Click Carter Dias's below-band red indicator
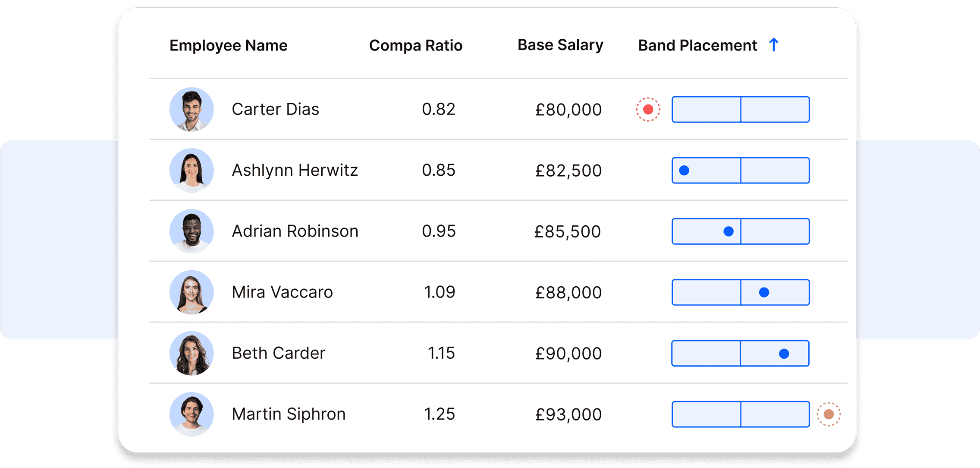This screenshot has height=468, width=980. [648, 110]
